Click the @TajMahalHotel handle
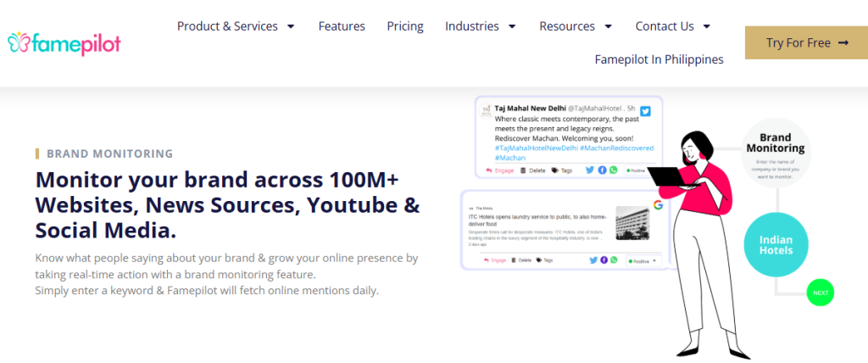Viewport: 868px width, 363px height. 596,108
